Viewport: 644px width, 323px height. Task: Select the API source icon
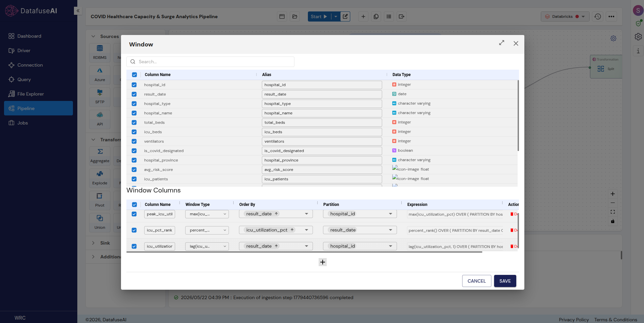click(x=100, y=119)
